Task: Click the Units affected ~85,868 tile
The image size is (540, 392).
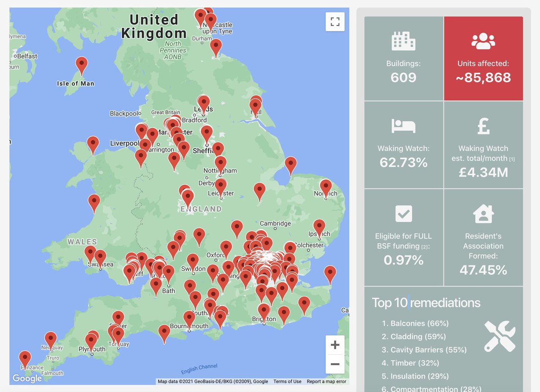Action: pyautogui.click(x=483, y=58)
